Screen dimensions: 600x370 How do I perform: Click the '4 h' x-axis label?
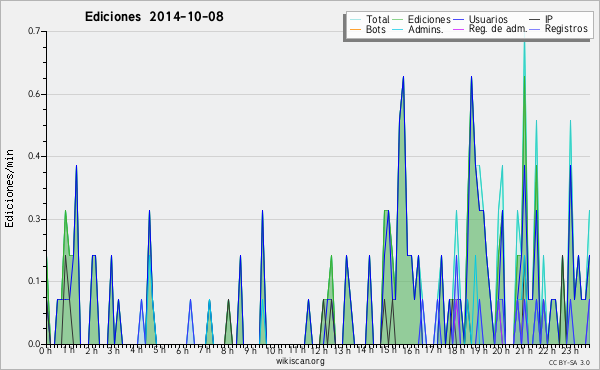tap(136, 350)
